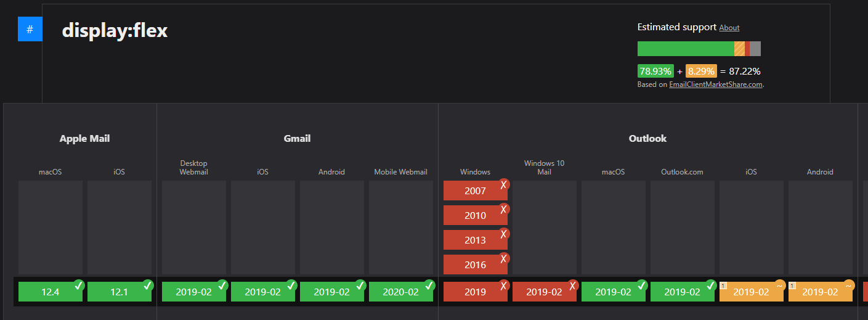Select Apple Mail iOS 12.1 cell
Viewport: 868px width, 320px height.
point(118,292)
